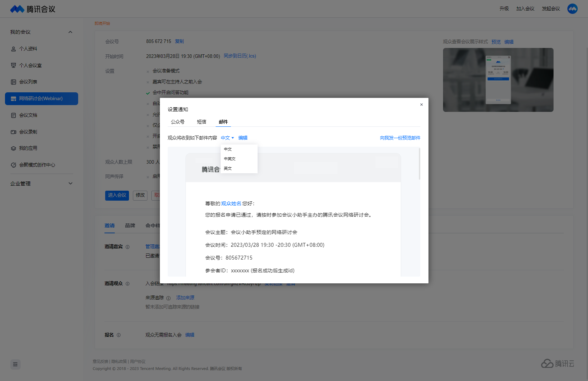Click 发起会议 in top bar
Screen dimensions: 588x381
pyautogui.click(x=551, y=9)
